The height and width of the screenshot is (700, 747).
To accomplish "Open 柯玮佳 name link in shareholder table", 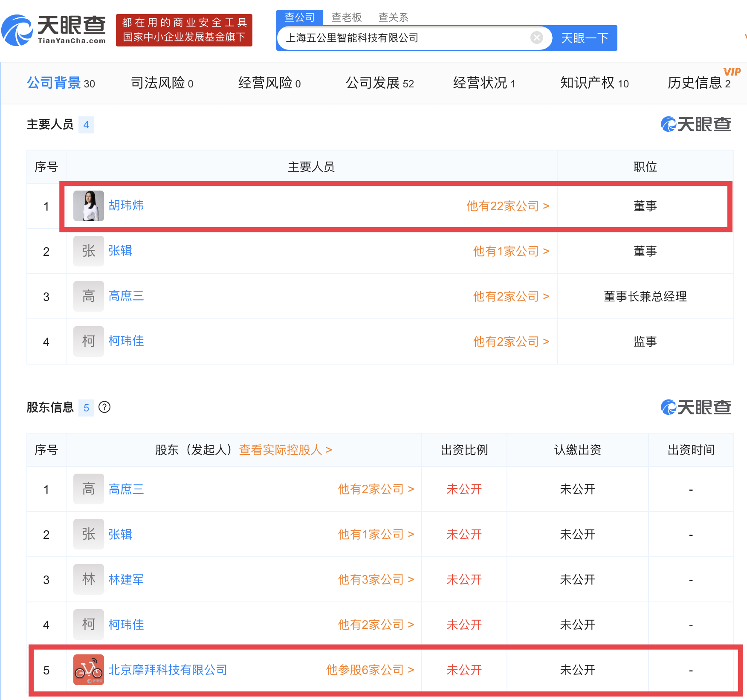I will [126, 625].
